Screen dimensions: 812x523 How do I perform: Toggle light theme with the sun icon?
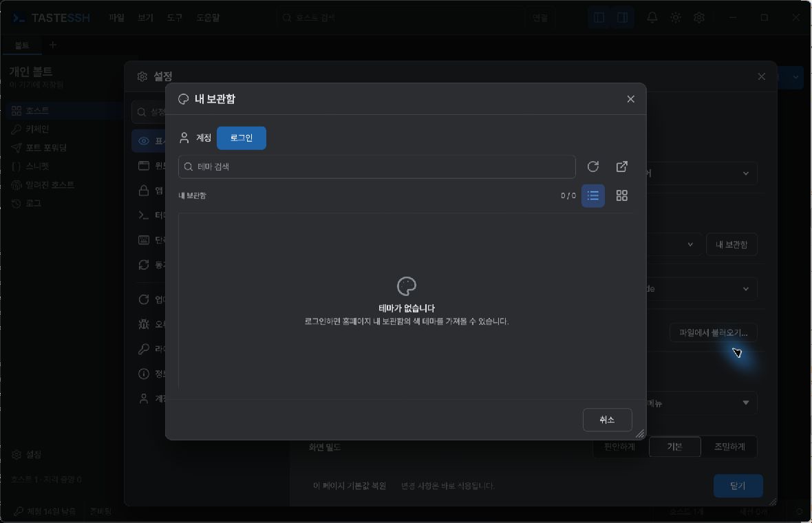point(676,18)
